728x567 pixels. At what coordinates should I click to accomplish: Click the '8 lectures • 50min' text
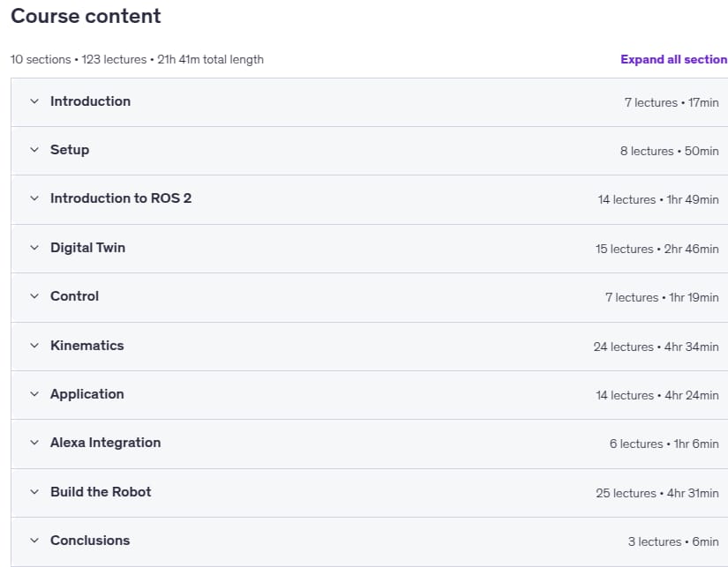click(x=670, y=151)
